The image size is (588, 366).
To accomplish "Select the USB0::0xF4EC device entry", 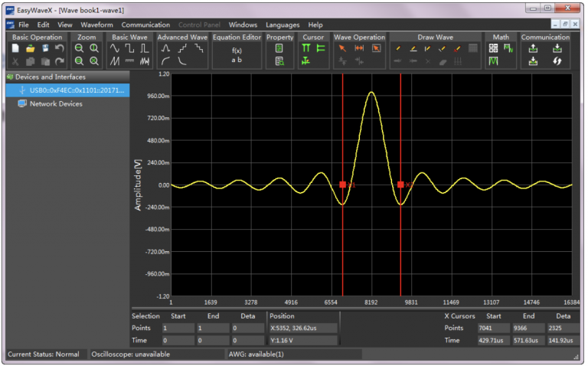I will pos(68,90).
